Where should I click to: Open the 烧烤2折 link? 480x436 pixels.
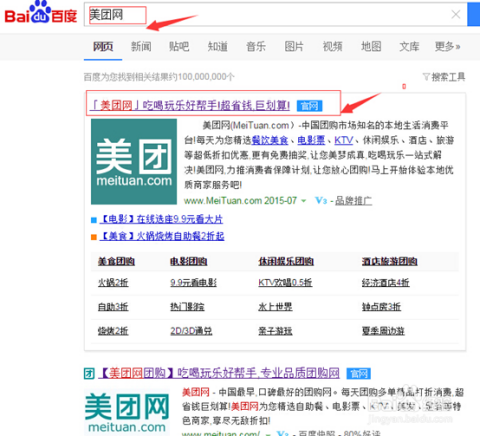[113, 331]
